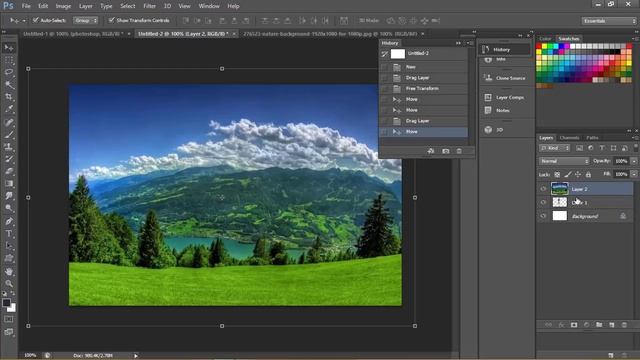
Task: Open the Normal blend mode dropdown
Action: [564, 161]
